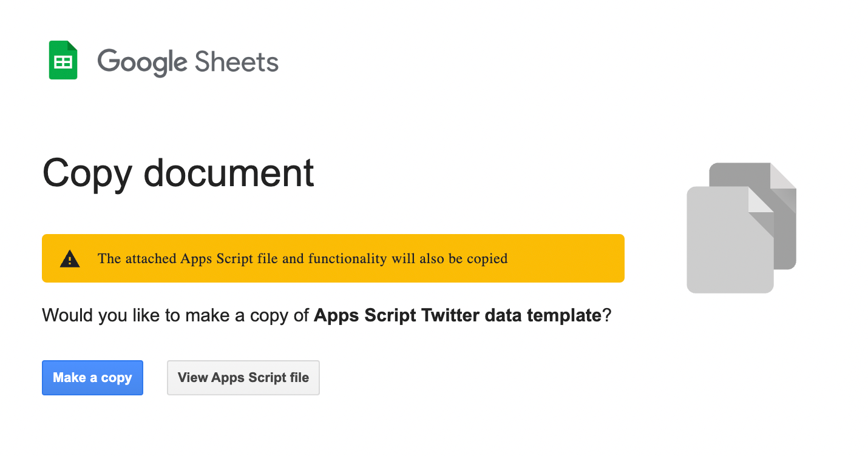
Task: Click the words "will also be copied" in the banner
Action: (x=449, y=259)
